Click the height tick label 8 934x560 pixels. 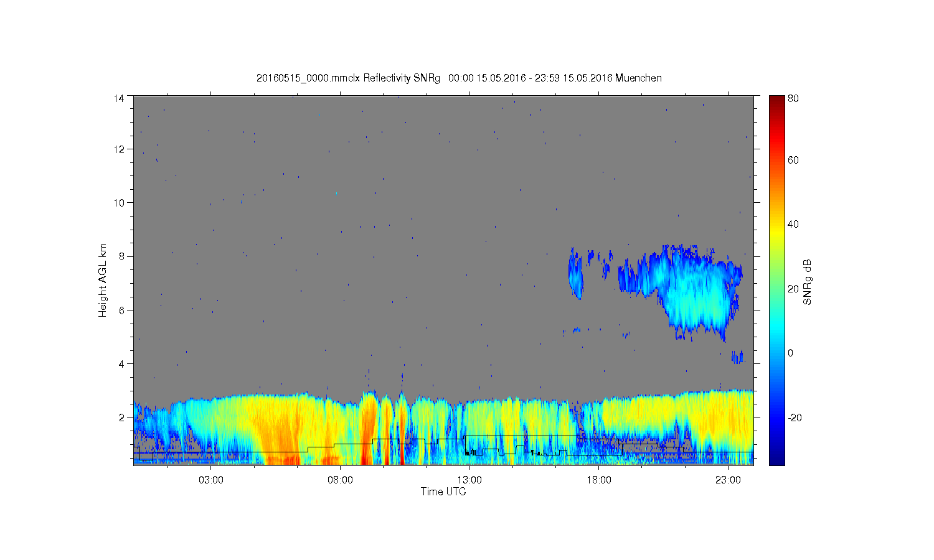121,256
